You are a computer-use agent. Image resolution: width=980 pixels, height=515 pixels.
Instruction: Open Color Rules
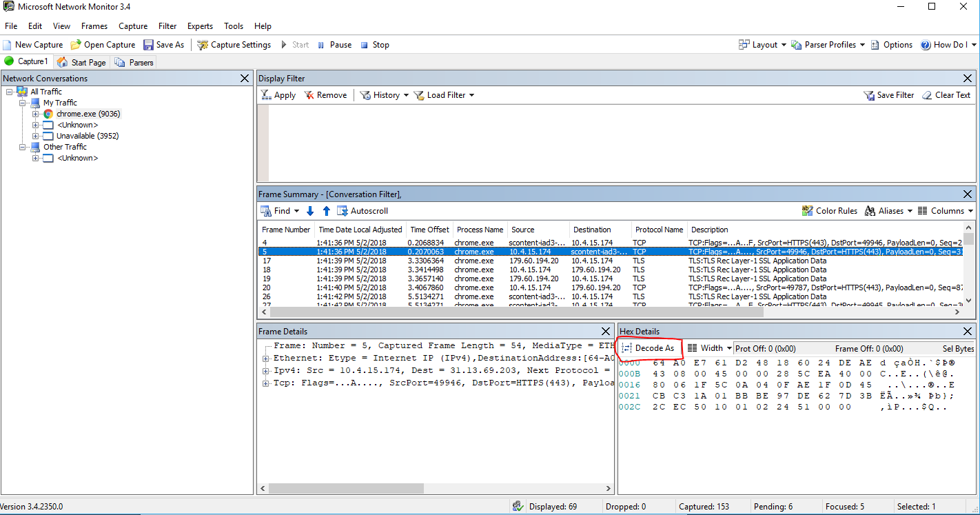(830, 211)
